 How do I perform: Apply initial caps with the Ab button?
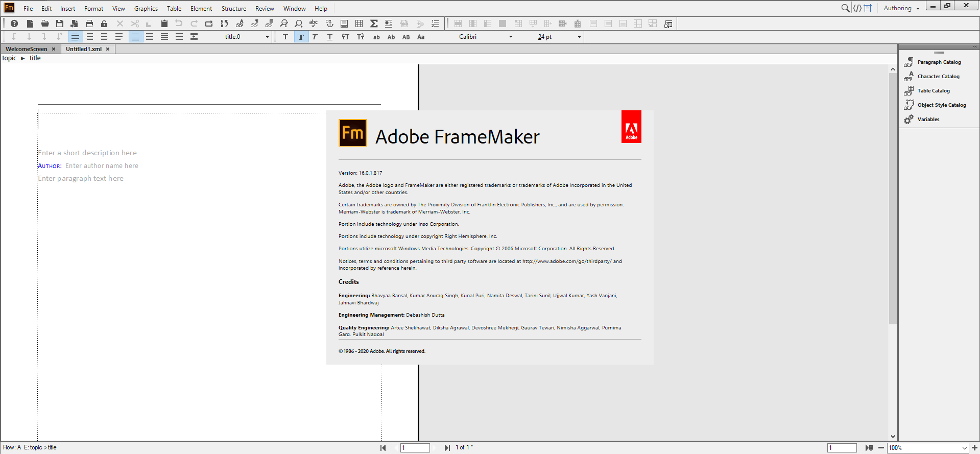pyautogui.click(x=391, y=37)
